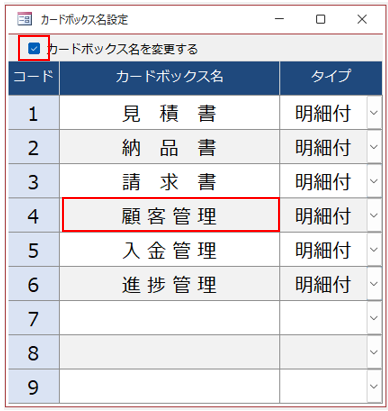The width and height of the screenshot is (388, 411).
Task: Select the 入金管理 card box name field
Action: coord(169,250)
